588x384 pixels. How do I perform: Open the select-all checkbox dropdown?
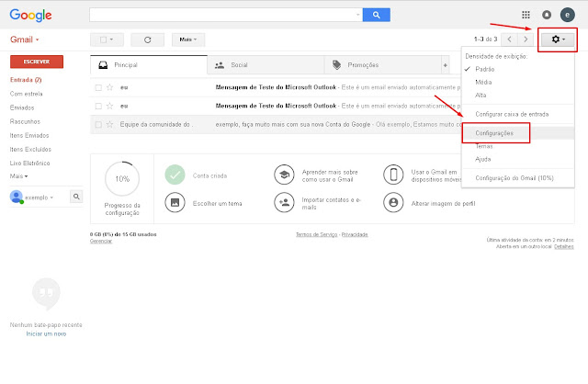pos(107,40)
